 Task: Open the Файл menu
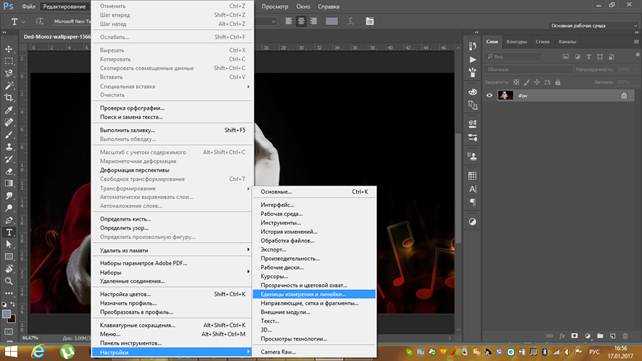click(29, 6)
